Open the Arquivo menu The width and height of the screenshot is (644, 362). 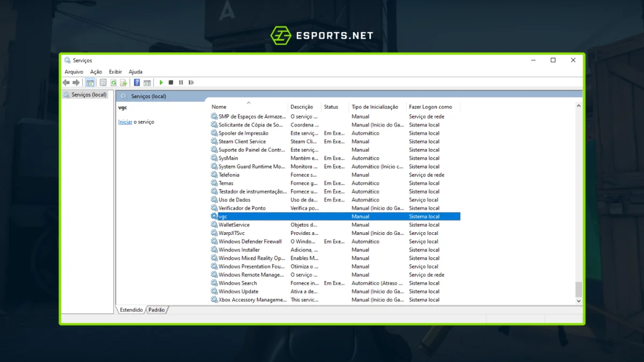point(74,72)
